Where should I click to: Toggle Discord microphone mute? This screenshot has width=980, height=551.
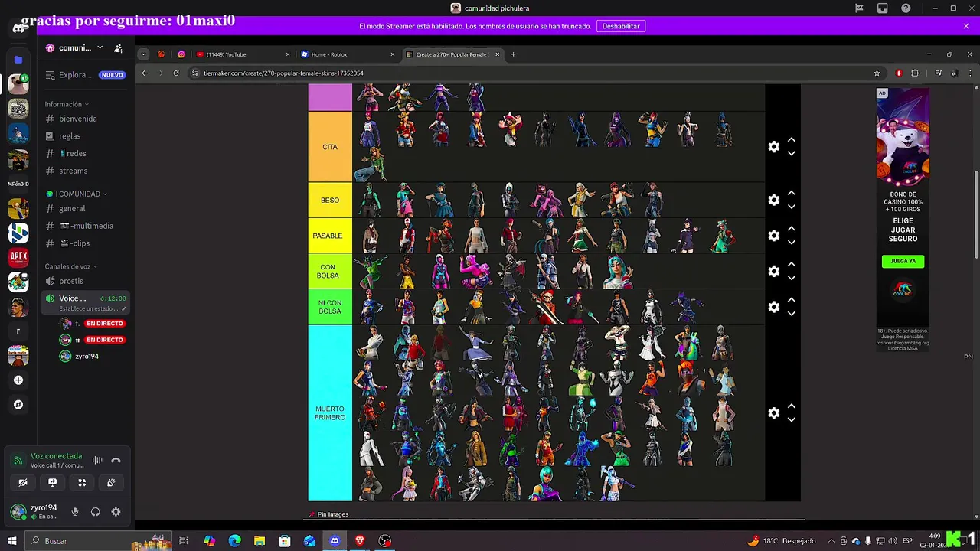coord(75,512)
